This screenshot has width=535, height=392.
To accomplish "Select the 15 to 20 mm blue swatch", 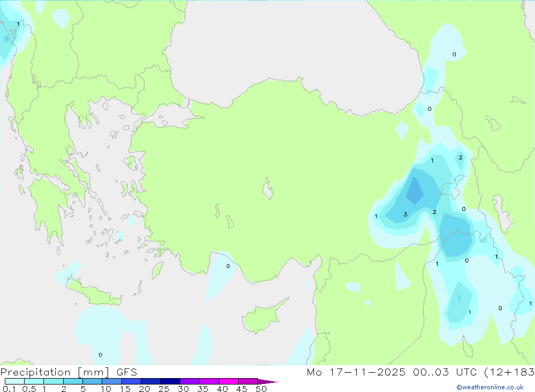I will 132,381.
